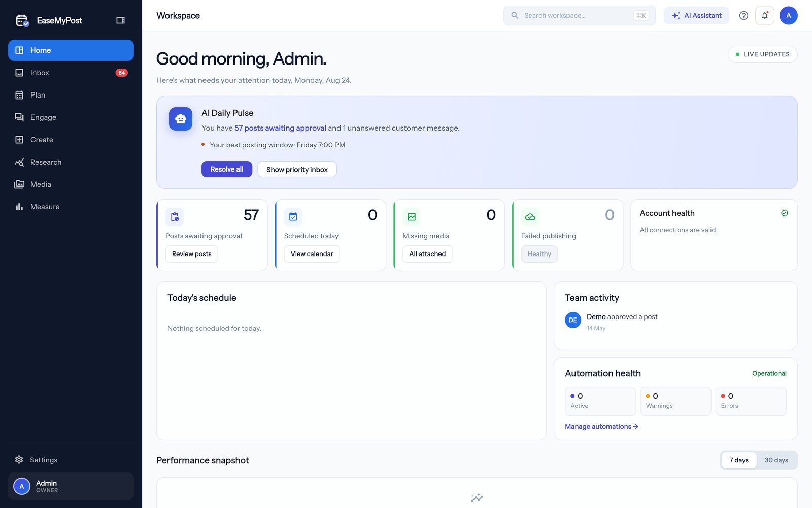
Task: Open the Engage section
Action: pyautogui.click(x=71, y=117)
